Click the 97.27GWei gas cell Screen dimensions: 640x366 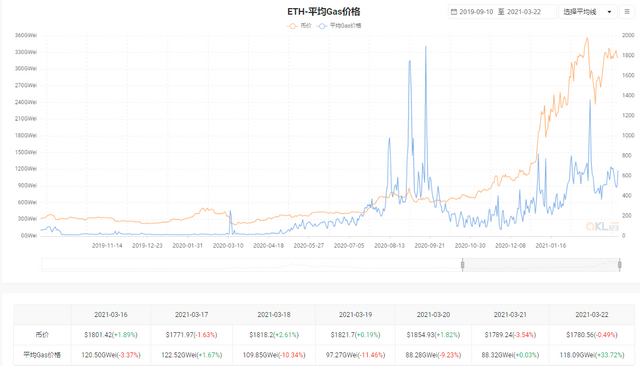(355, 355)
